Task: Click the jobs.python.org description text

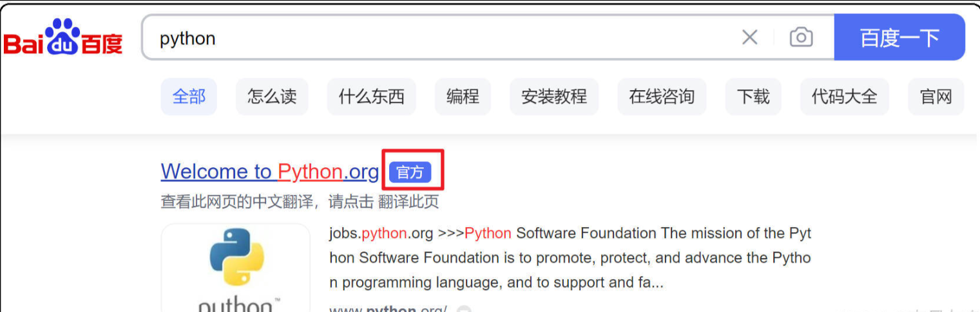Action: click(x=570, y=257)
